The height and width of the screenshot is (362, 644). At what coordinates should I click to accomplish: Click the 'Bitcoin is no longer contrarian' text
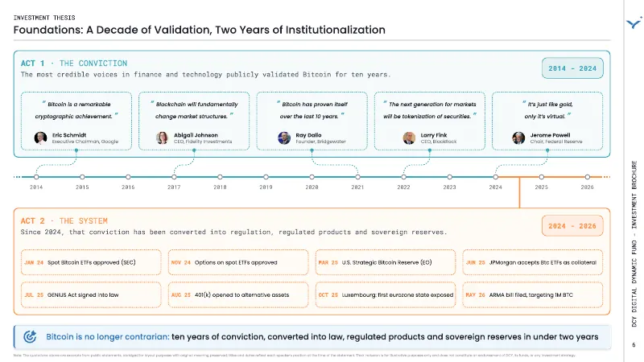pyautogui.click(x=108, y=336)
